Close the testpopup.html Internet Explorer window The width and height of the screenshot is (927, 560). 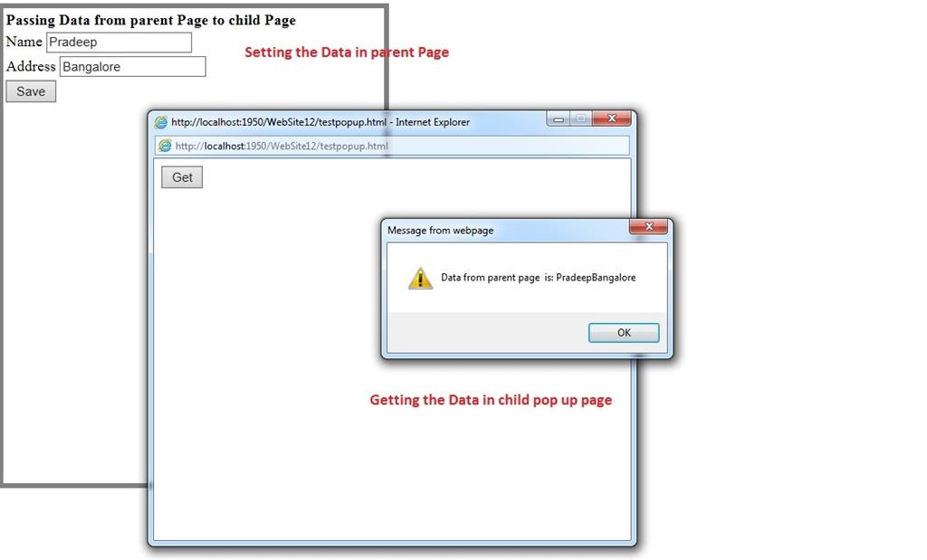coord(611,119)
